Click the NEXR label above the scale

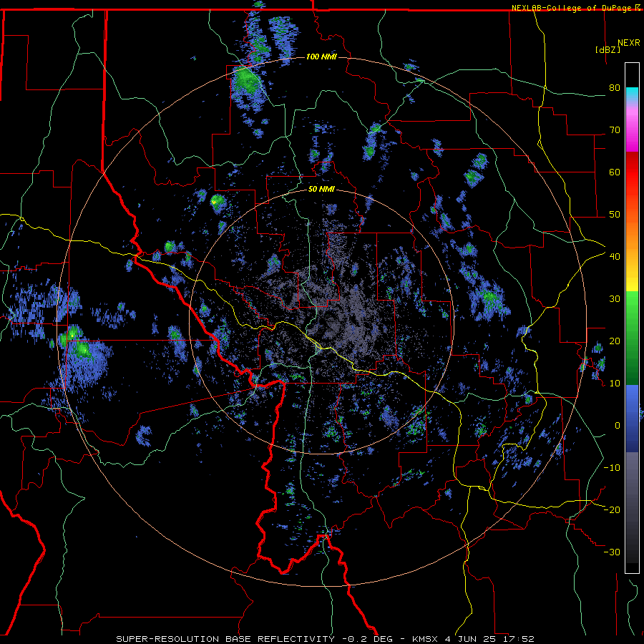629,43
